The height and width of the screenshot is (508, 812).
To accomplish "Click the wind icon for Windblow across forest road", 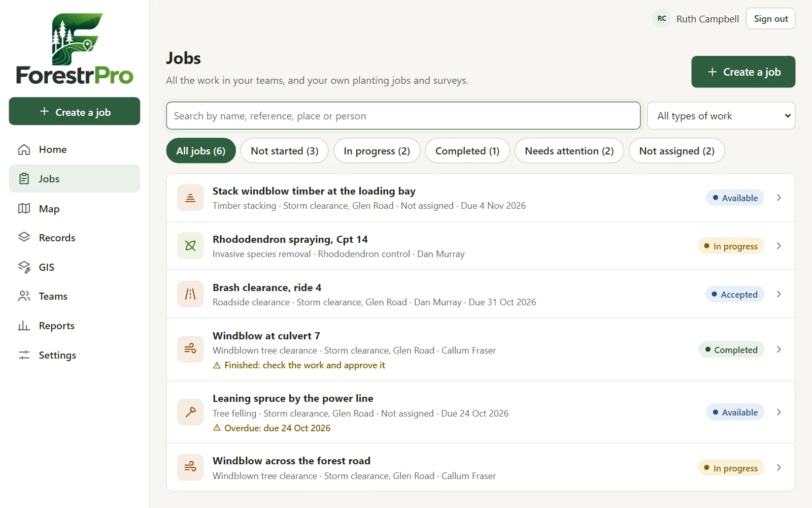I will click(190, 467).
